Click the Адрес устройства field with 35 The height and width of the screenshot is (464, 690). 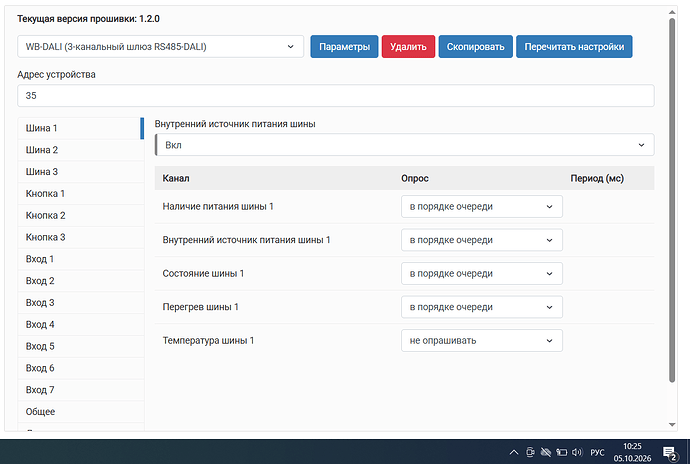coord(336,96)
